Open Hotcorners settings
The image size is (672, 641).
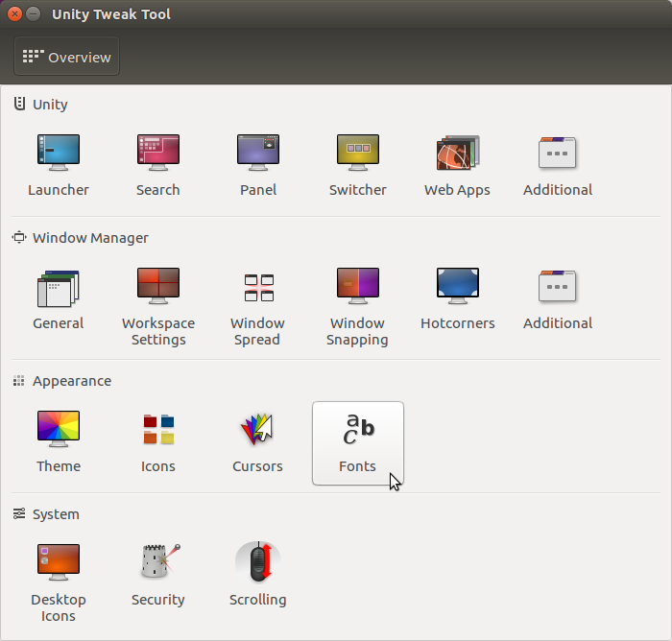pyautogui.click(x=457, y=306)
